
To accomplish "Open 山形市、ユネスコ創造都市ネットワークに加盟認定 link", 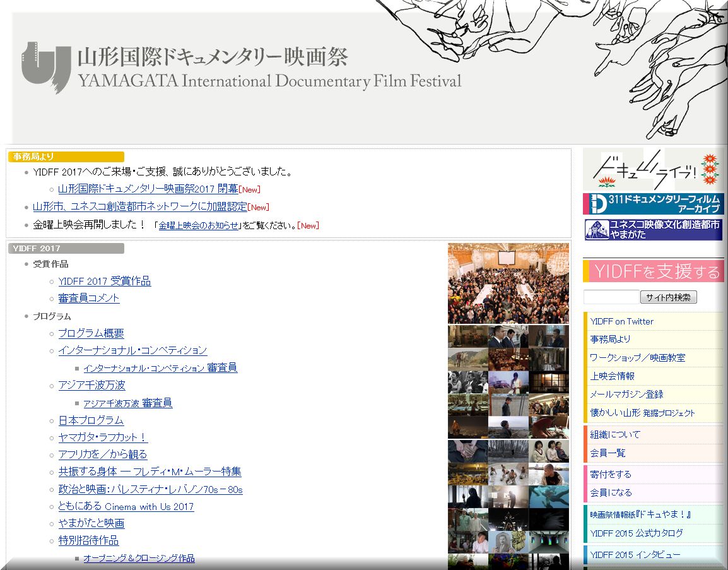I will click(x=140, y=206).
